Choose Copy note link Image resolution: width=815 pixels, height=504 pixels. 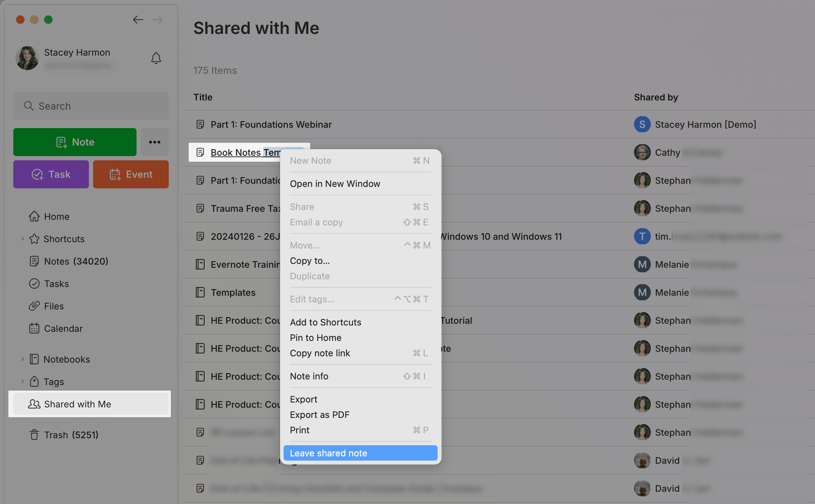361,353
